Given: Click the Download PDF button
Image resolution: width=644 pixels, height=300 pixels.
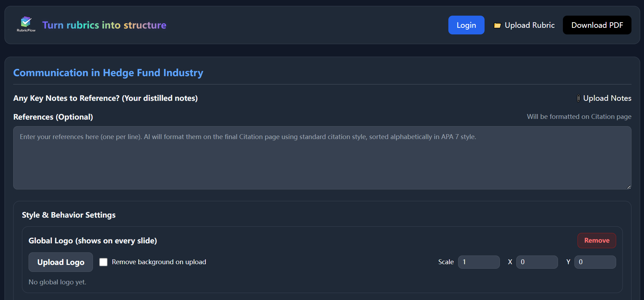Looking at the screenshot, I should (x=597, y=25).
